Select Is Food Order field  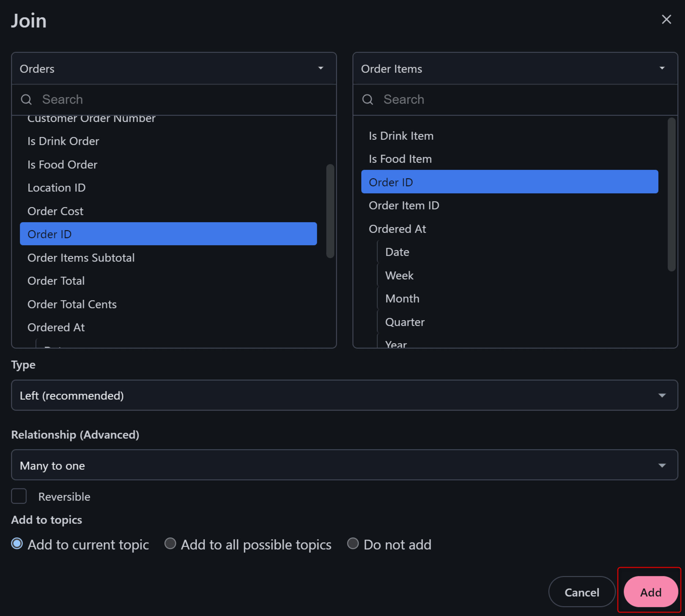168,164
